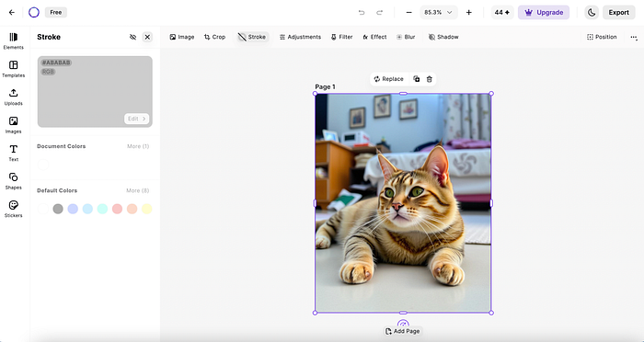This screenshot has height=342, width=644.
Task: Click the Free plan badge
Action: (56, 12)
